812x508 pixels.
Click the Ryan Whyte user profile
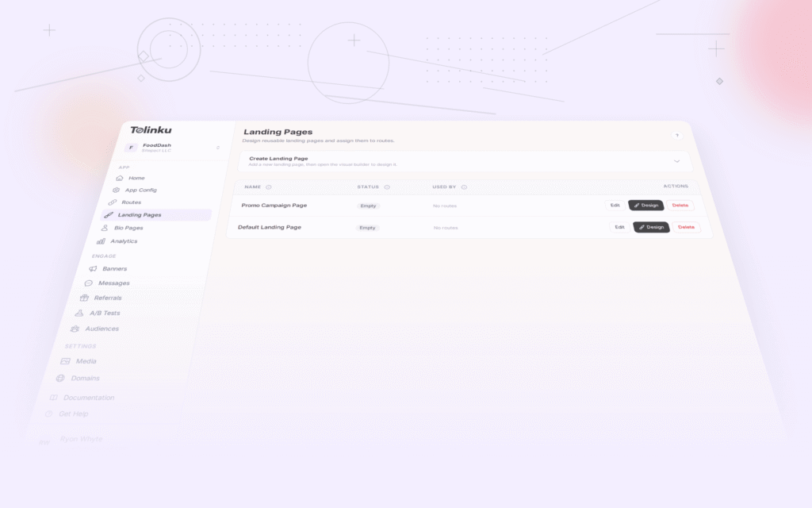[x=82, y=439]
